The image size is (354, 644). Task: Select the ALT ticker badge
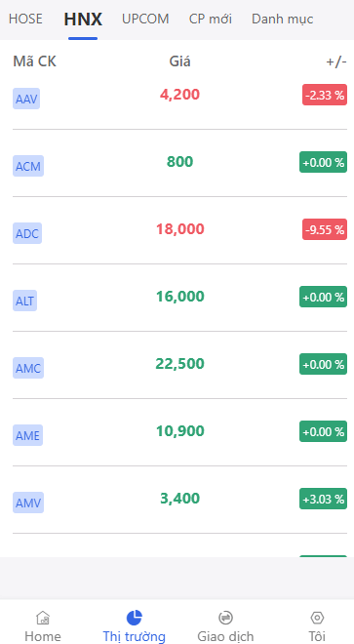pyautogui.click(x=24, y=301)
